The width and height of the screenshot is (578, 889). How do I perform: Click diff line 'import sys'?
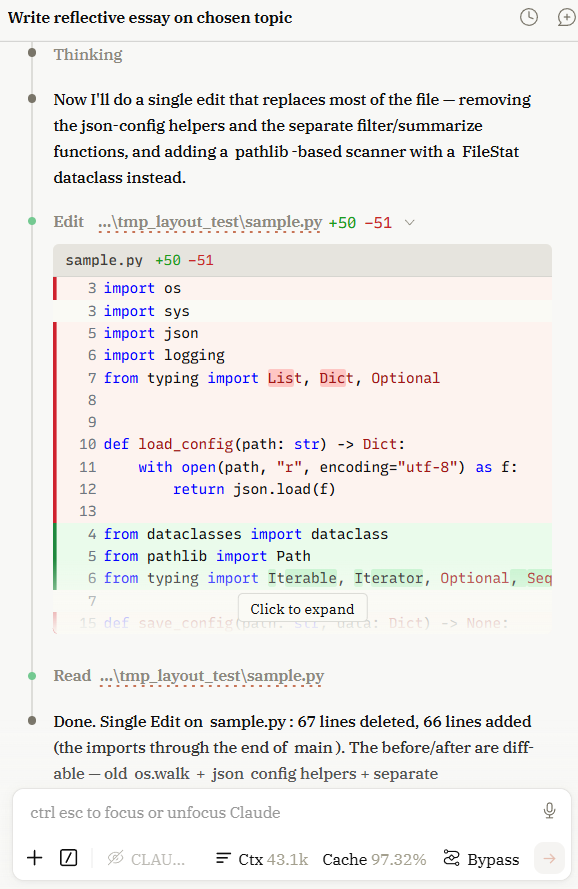coord(302,311)
